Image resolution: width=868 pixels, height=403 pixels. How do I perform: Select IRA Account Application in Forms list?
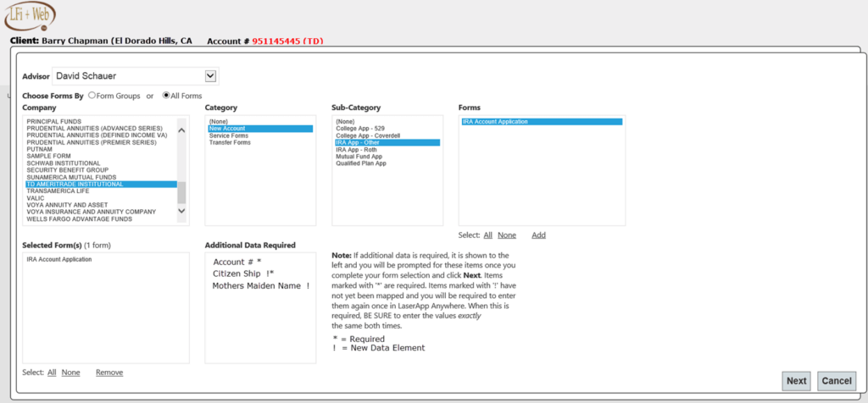[x=542, y=122]
